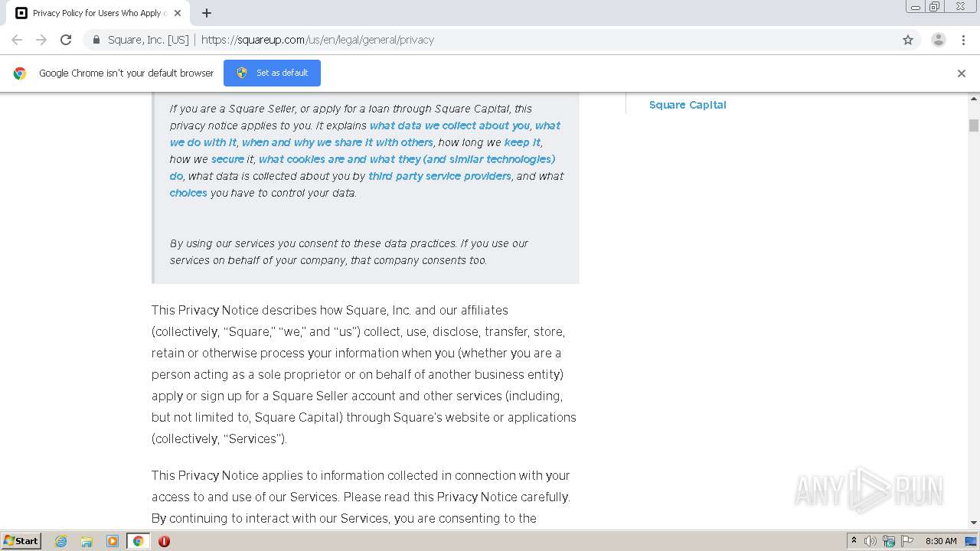Click the volume speaker tray icon

(871, 541)
